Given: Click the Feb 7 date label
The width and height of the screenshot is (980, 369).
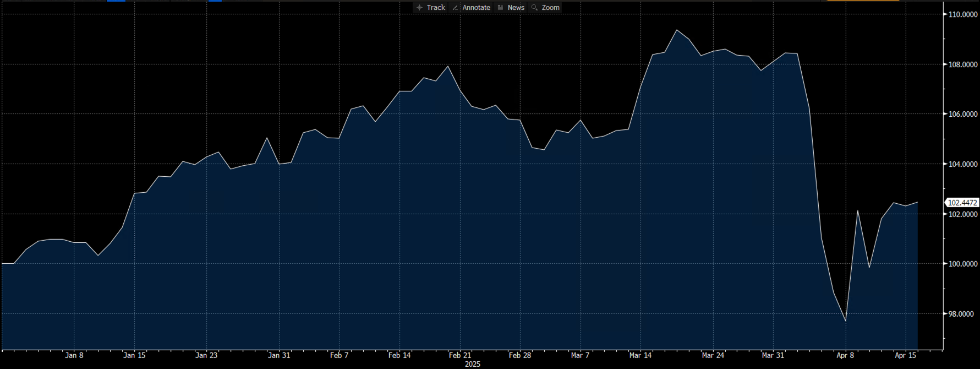Looking at the screenshot, I should (339, 355).
